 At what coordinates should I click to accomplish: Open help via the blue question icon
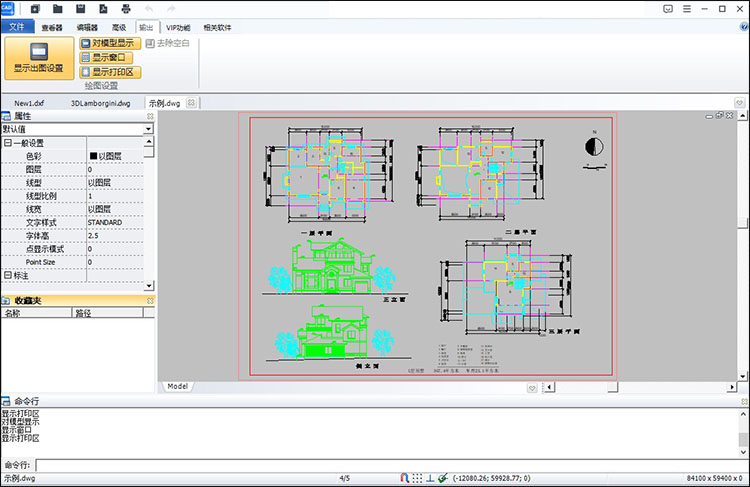click(x=744, y=27)
